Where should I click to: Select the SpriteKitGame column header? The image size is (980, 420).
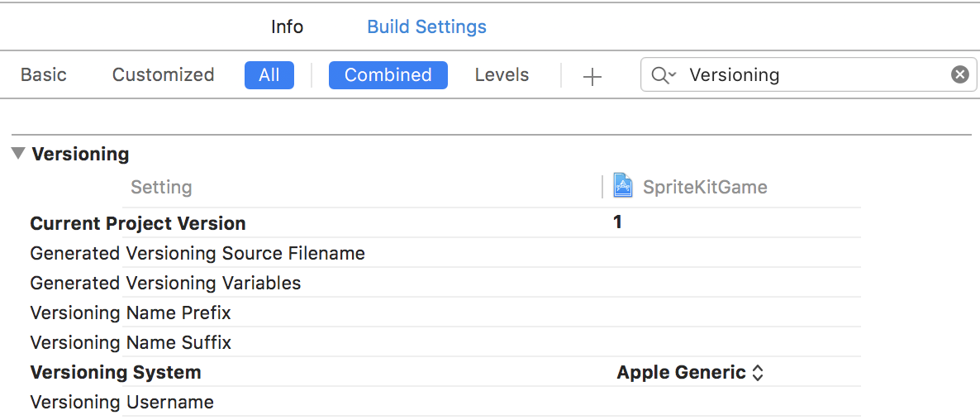click(705, 187)
